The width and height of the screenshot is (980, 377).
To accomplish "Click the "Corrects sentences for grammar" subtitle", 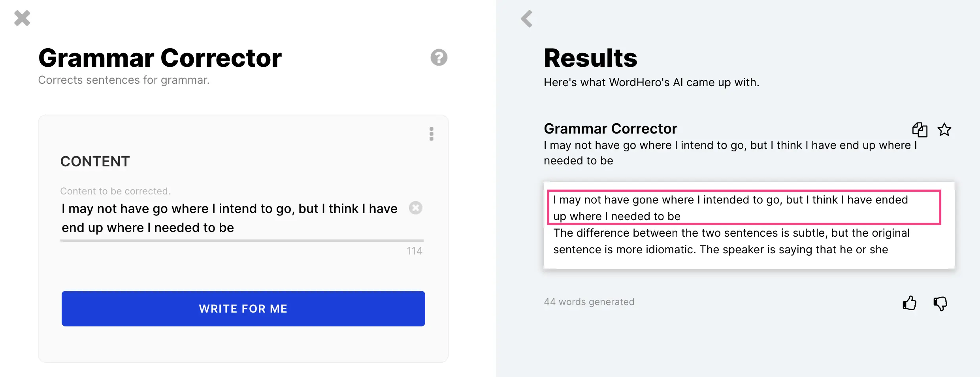I will (x=124, y=80).
